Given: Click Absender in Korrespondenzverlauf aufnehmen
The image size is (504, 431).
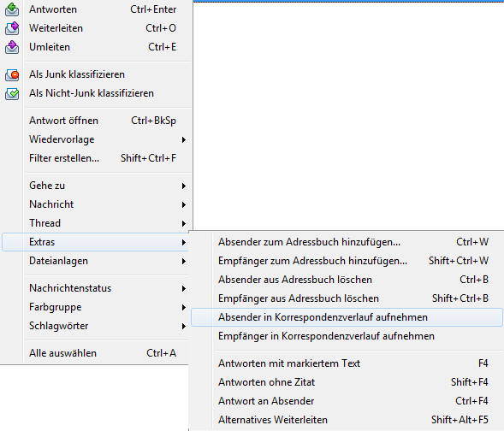Looking at the screenshot, I should [x=347, y=317].
